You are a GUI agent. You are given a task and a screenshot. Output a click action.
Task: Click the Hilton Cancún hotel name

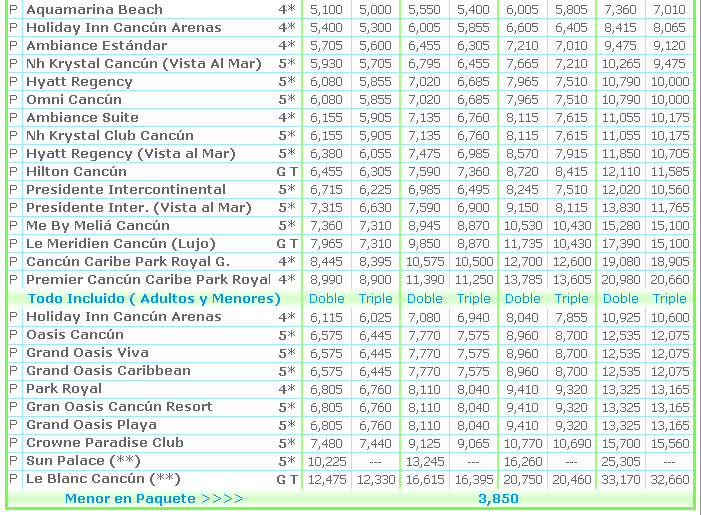76,172
